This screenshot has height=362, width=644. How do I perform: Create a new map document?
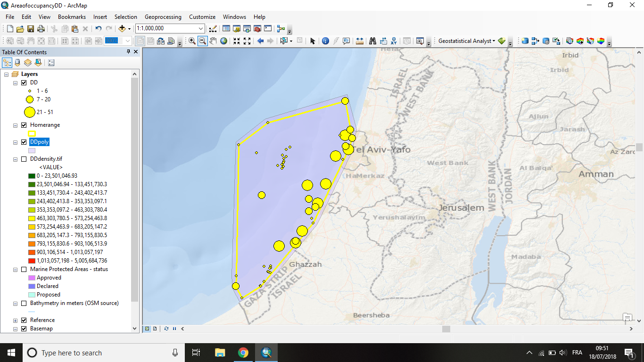10,29
